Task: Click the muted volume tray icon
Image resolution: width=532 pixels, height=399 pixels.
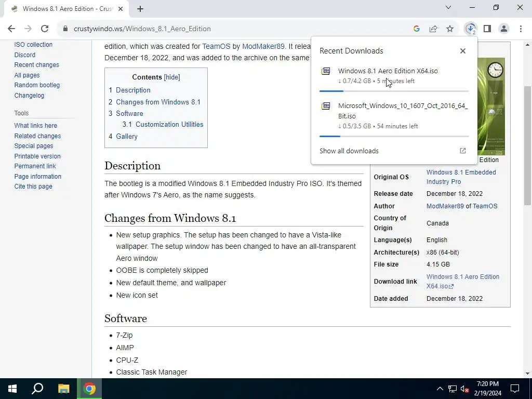Action: tap(465, 389)
